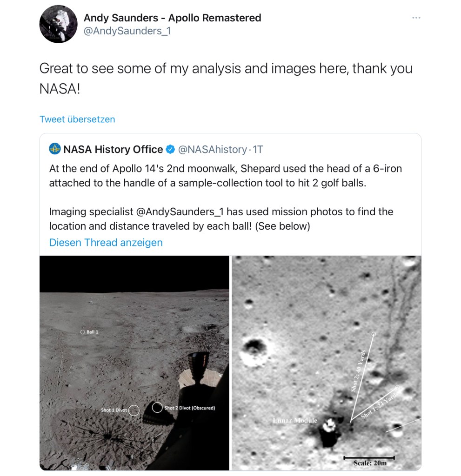This screenshot has width=461, height=476.
Task: Click the Shot 1 Divot circle marker
Action: pos(134,410)
